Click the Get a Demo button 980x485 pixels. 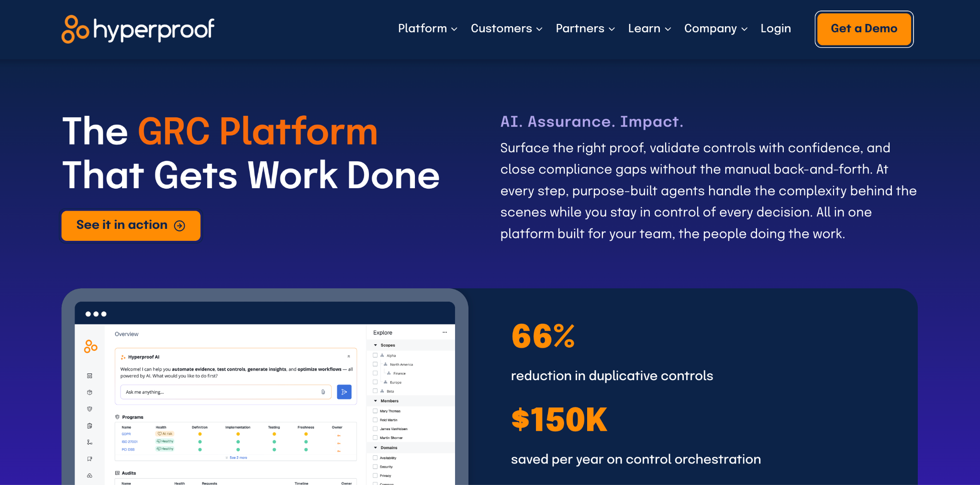tap(864, 29)
